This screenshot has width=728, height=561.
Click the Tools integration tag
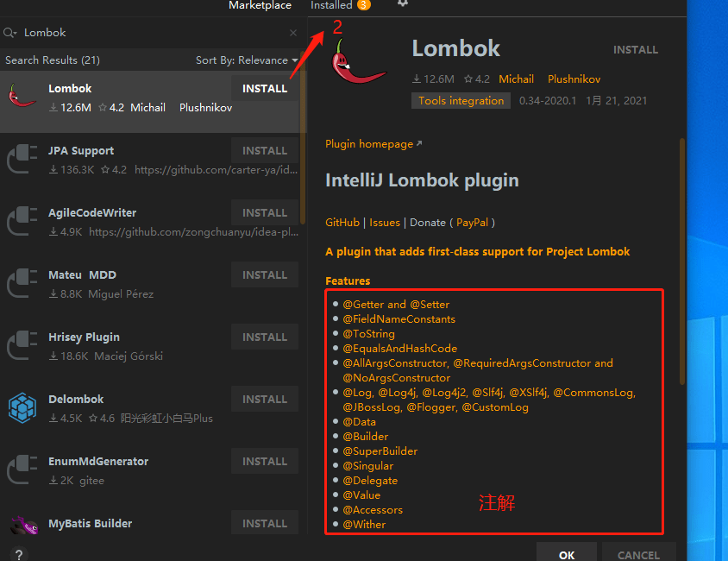click(x=461, y=101)
